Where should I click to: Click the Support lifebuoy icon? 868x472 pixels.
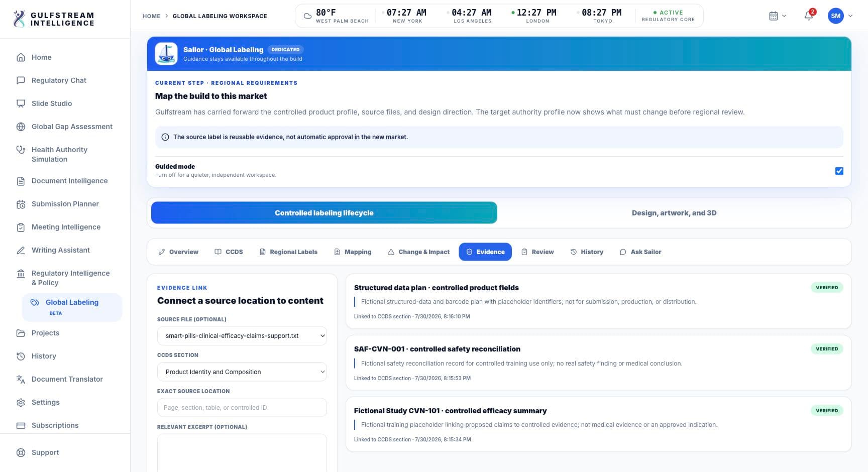pyautogui.click(x=21, y=452)
